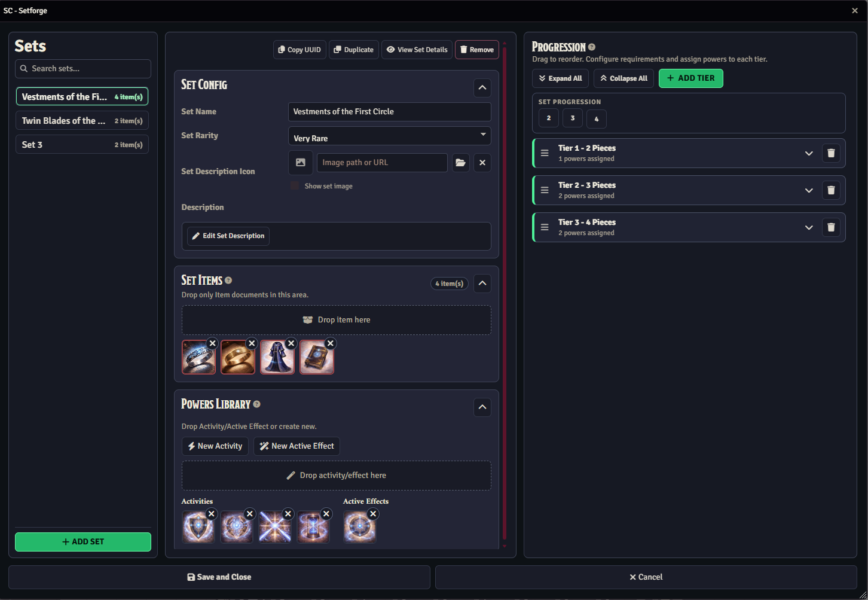Enable the Show set image checkbox
The image size is (868, 600).
point(295,186)
